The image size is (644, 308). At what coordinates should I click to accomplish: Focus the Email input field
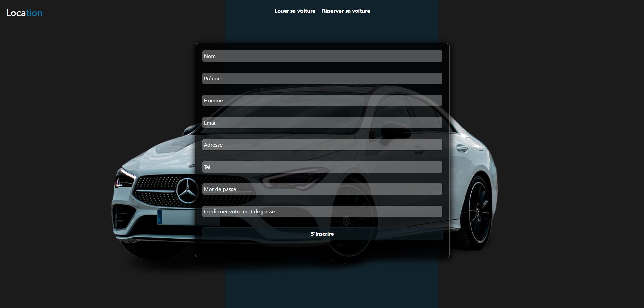(322, 123)
